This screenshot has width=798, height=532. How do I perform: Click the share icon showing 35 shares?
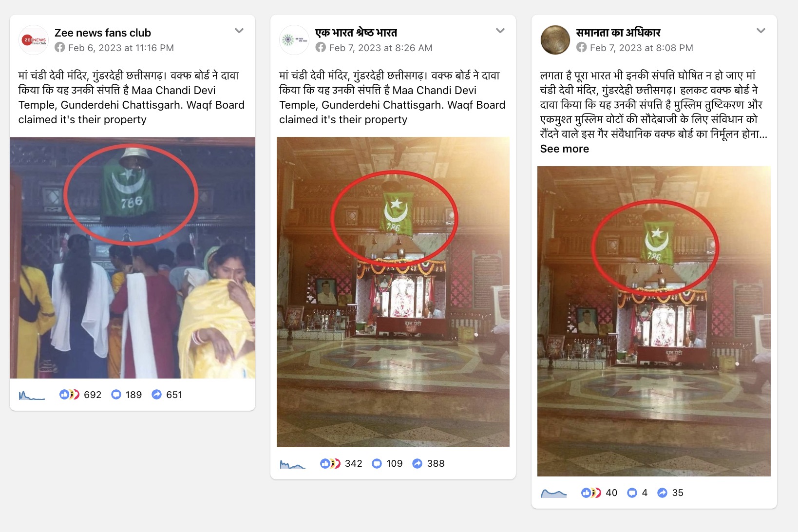point(662,493)
